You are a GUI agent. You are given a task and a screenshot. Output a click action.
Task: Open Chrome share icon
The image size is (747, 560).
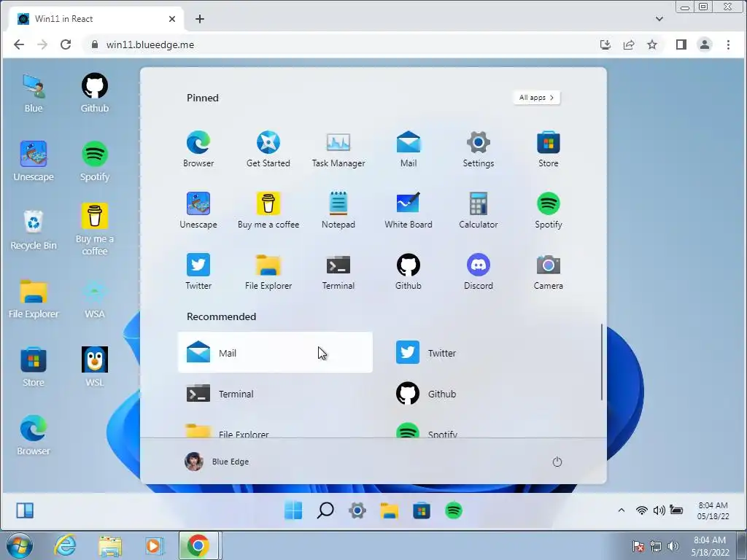[629, 44]
